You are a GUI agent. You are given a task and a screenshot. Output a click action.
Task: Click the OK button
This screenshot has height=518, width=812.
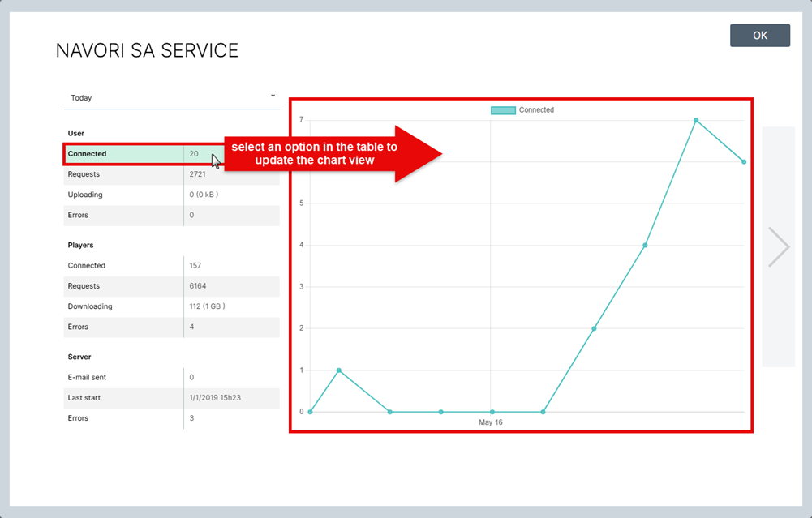760,35
